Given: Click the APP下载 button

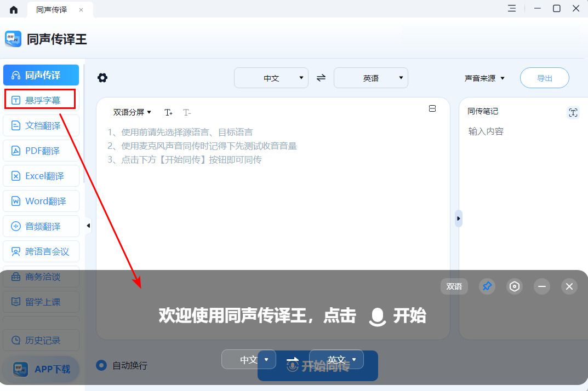Looking at the screenshot, I should (41, 369).
